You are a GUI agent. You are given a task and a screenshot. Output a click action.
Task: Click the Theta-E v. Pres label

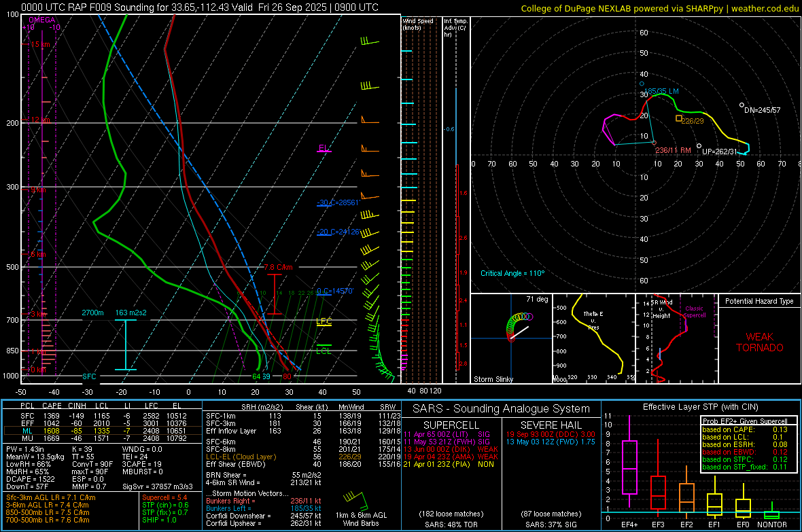(x=593, y=320)
